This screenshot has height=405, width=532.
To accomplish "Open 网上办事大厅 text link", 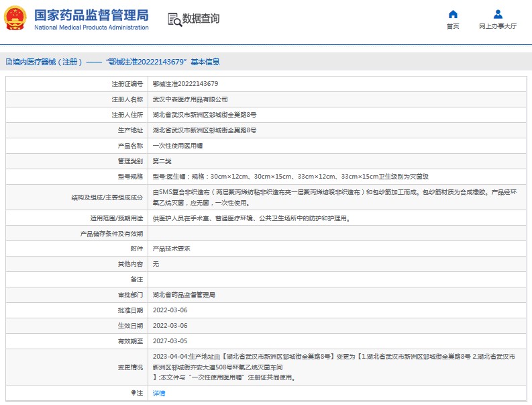I will click(498, 26).
